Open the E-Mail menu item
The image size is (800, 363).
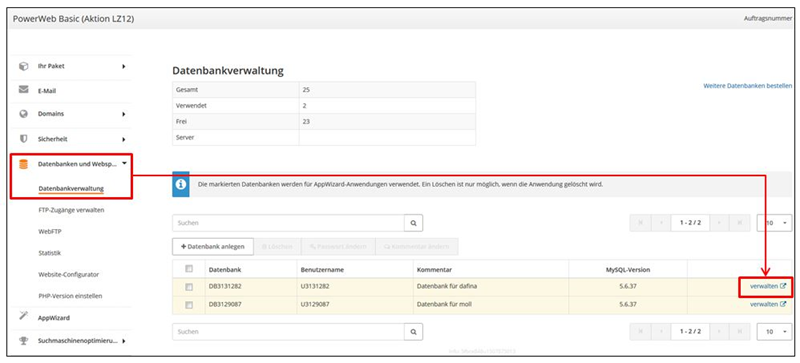47,91
